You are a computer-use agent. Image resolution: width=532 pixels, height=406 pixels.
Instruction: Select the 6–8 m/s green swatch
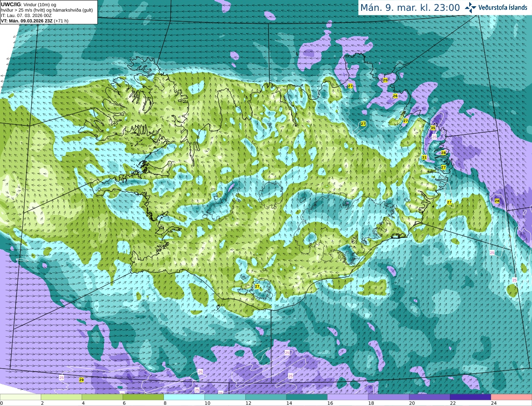coord(143,397)
